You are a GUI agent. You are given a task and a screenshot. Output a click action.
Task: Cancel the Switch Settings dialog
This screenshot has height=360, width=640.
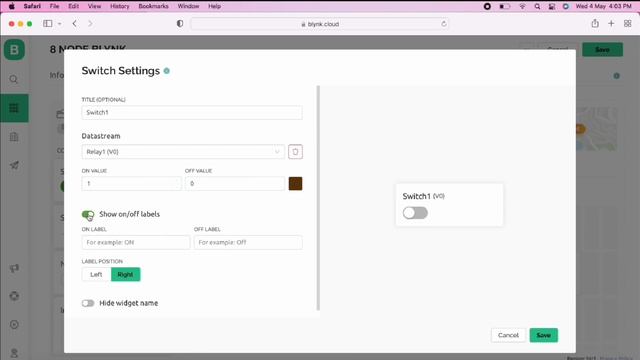click(508, 335)
